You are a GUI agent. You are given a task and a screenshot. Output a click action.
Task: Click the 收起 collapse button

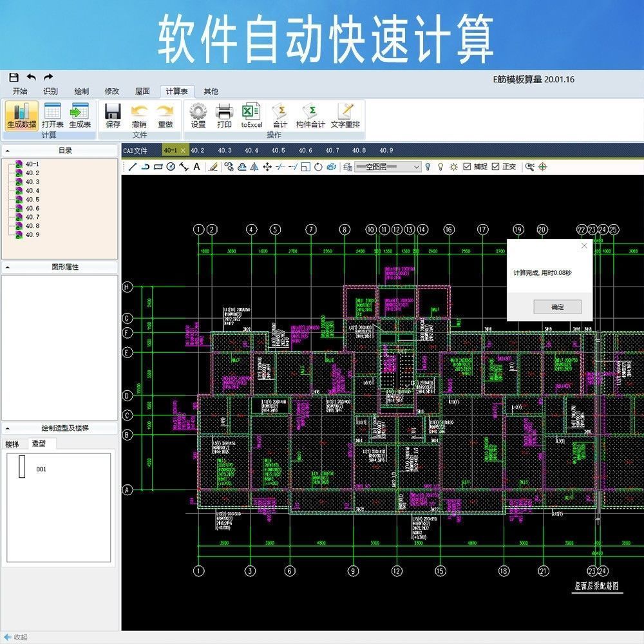point(16,637)
